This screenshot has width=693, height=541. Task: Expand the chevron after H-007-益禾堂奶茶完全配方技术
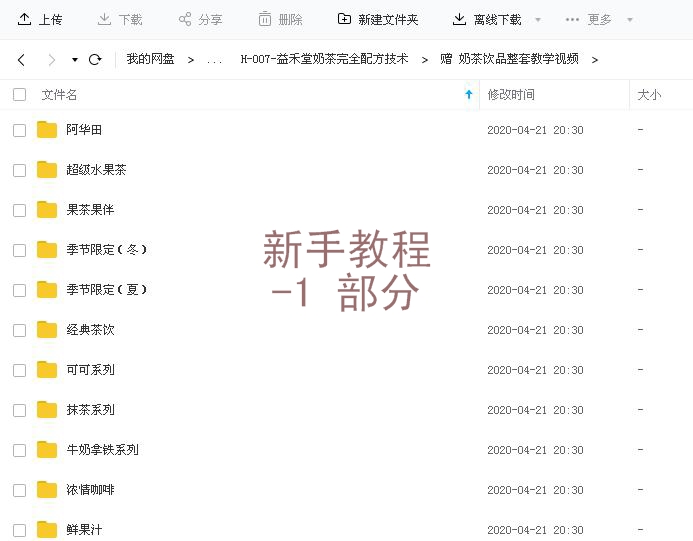coord(424,60)
